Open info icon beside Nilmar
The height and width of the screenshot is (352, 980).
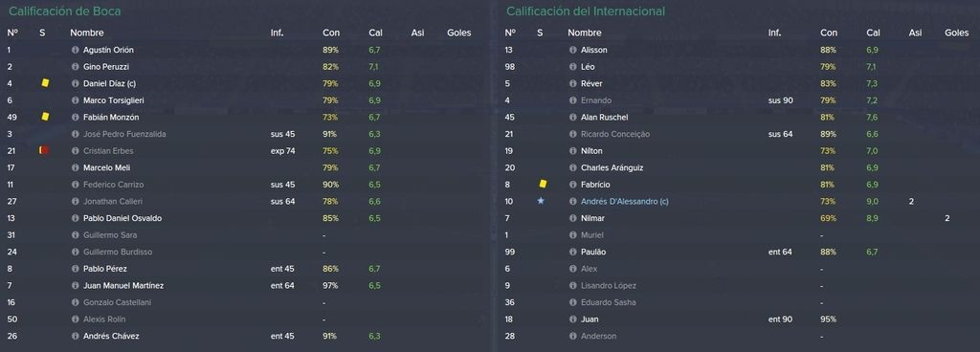572,218
